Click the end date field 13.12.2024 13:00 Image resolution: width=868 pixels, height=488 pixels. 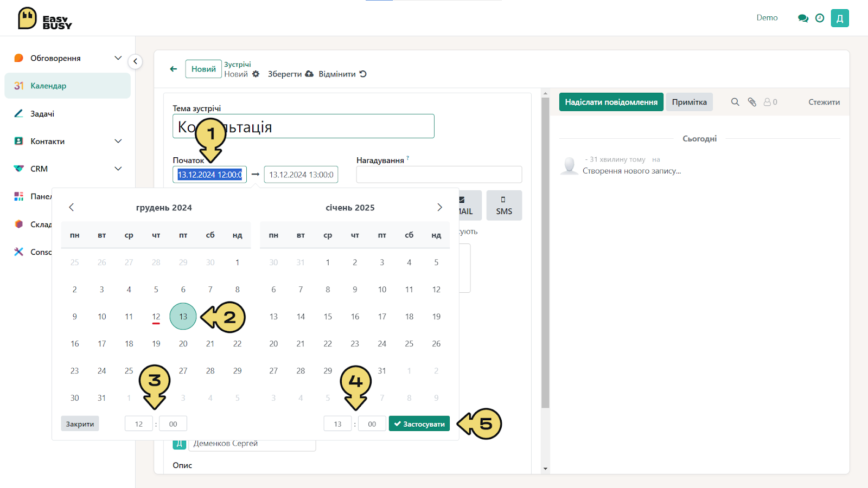click(x=301, y=175)
